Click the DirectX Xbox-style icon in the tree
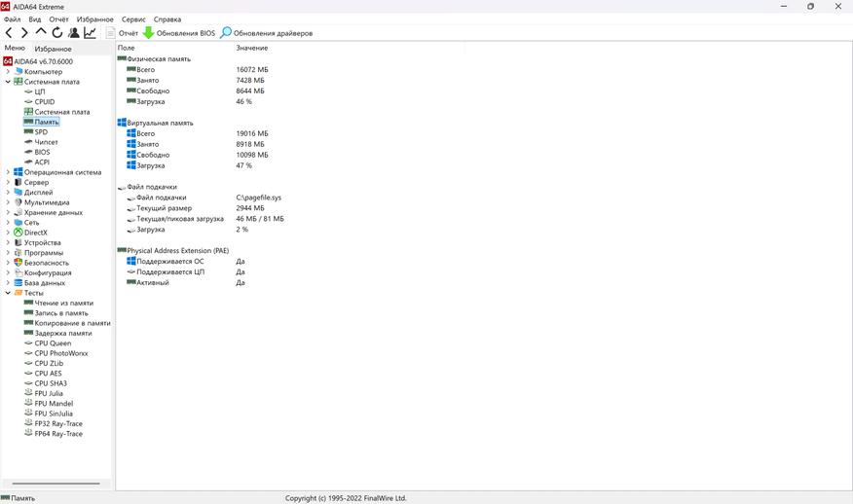 click(18, 233)
